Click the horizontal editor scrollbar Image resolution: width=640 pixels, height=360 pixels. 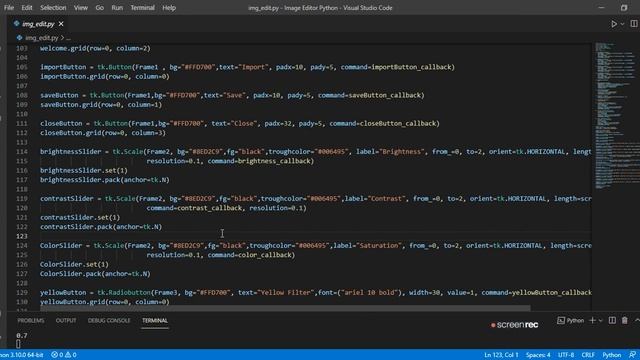(285, 308)
